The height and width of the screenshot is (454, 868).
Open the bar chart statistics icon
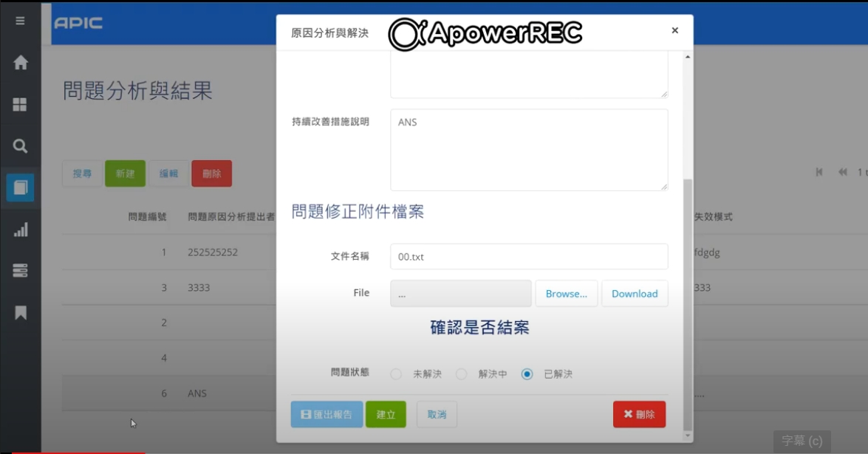[x=20, y=230]
